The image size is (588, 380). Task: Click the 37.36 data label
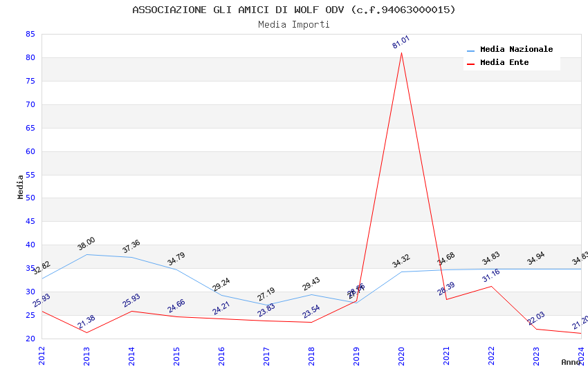pyautogui.click(x=131, y=247)
